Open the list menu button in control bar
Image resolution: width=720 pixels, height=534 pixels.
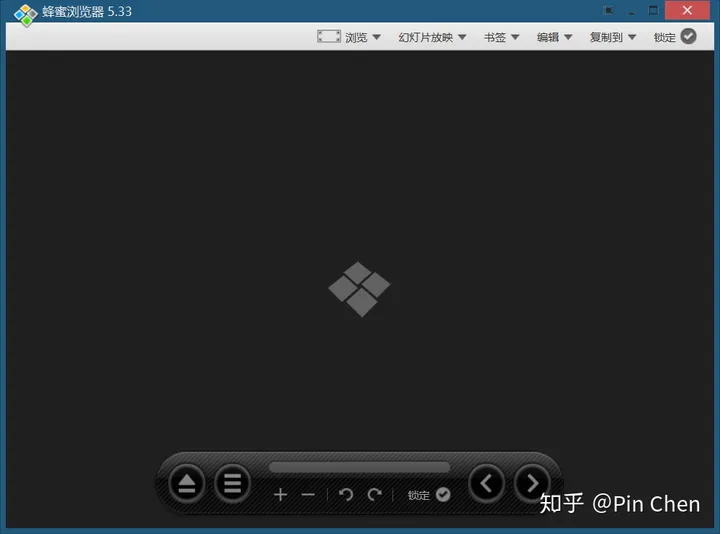click(232, 485)
